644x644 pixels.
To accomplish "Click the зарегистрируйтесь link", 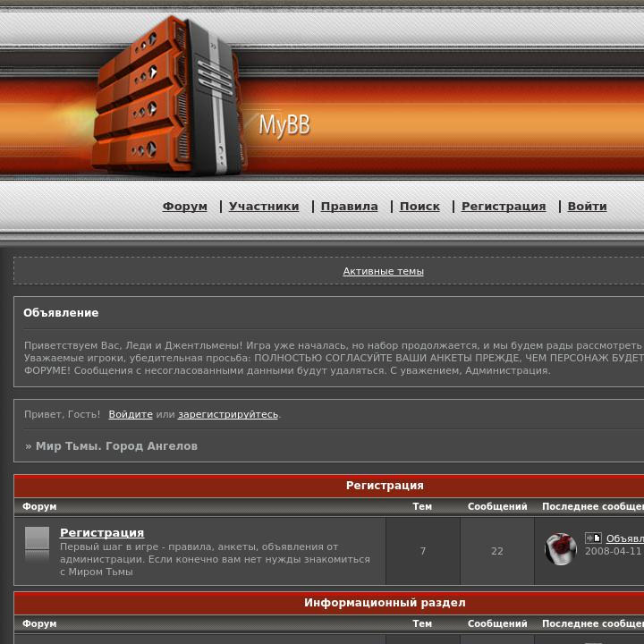I will point(228,414).
